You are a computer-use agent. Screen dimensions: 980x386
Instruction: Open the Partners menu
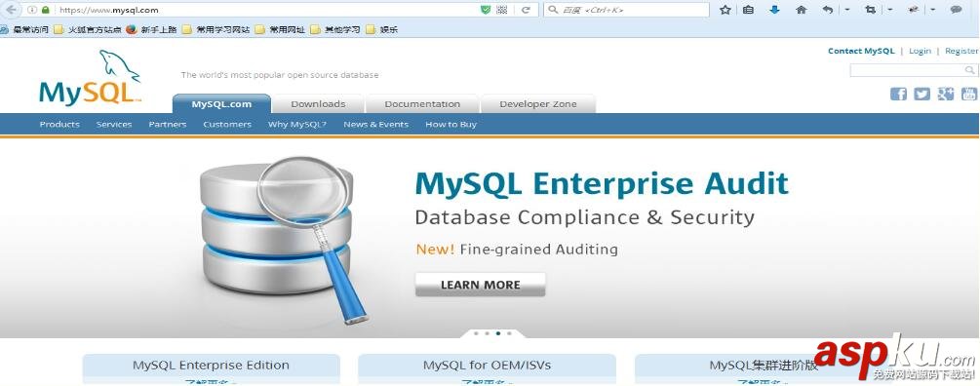(168, 125)
